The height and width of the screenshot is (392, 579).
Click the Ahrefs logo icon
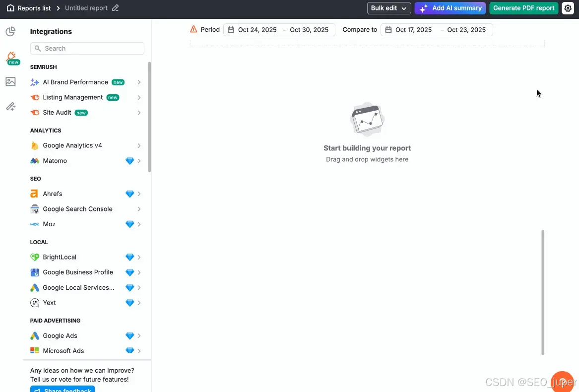[34, 194]
